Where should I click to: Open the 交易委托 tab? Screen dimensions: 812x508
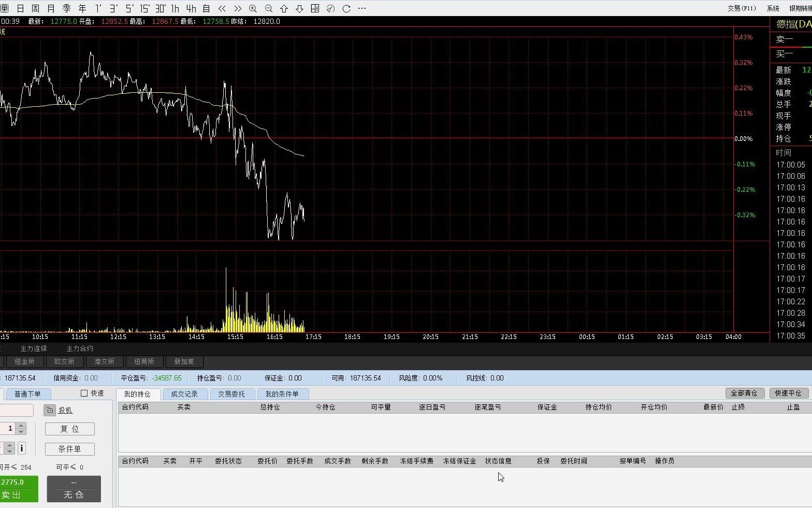coord(231,394)
